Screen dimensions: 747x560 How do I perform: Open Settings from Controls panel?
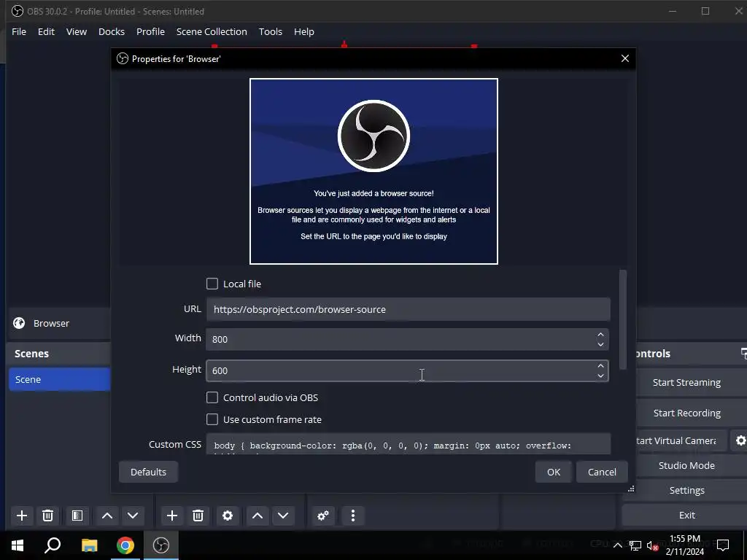(x=686, y=490)
